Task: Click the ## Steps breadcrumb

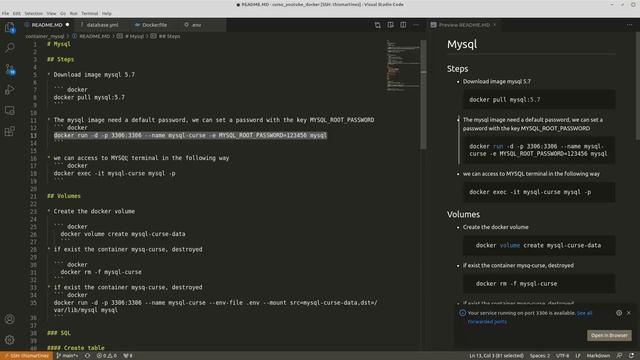Action: (x=169, y=36)
